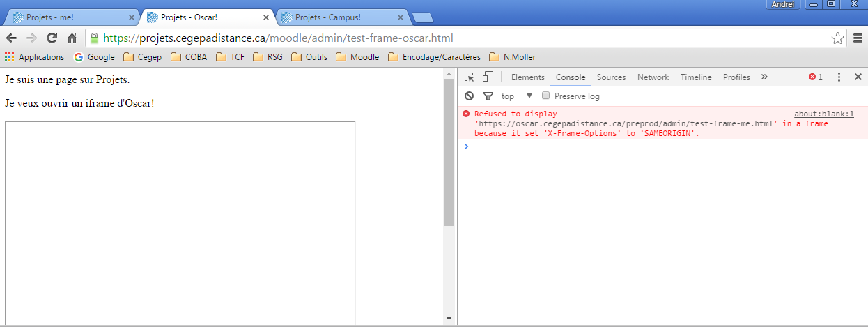Image resolution: width=868 pixels, height=327 pixels.
Task: Toggle the device toolbar icon
Action: [x=488, y=77]
